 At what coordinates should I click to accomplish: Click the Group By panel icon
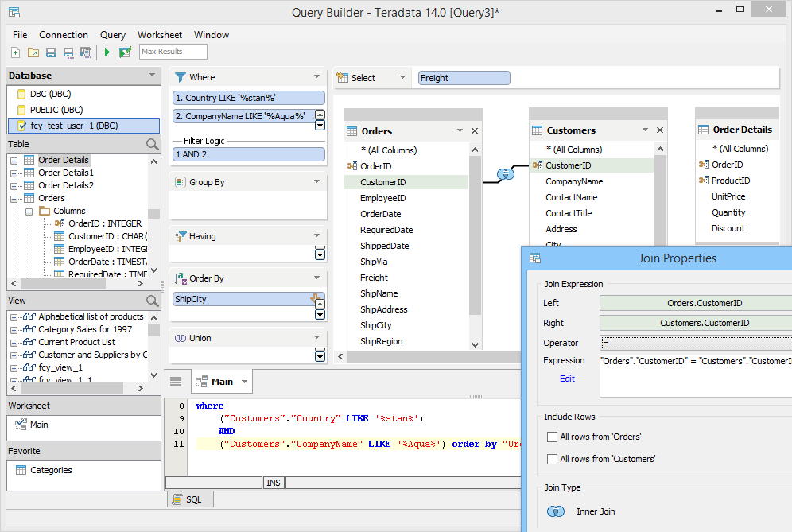coord(181,182)
